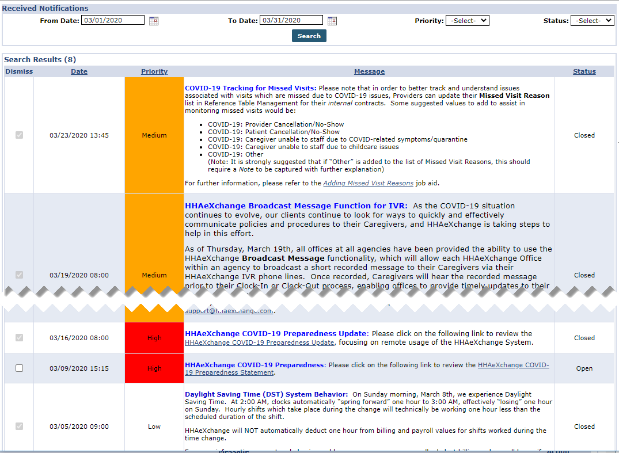Image resolution: width=619 pixels, height=453 pixels.
Task: Click red High priority cell for 03/09/2020
Action: [x=154, y=368]
